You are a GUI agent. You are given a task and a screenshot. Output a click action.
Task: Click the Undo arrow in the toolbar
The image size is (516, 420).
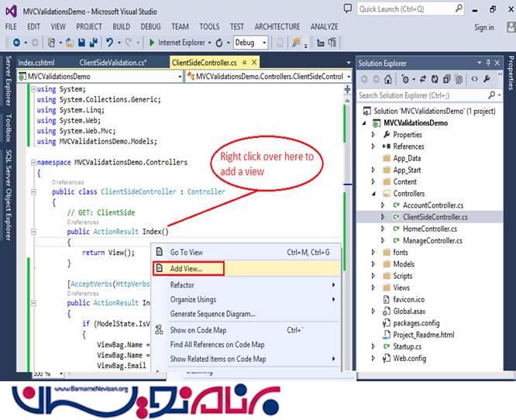point(110,43)
